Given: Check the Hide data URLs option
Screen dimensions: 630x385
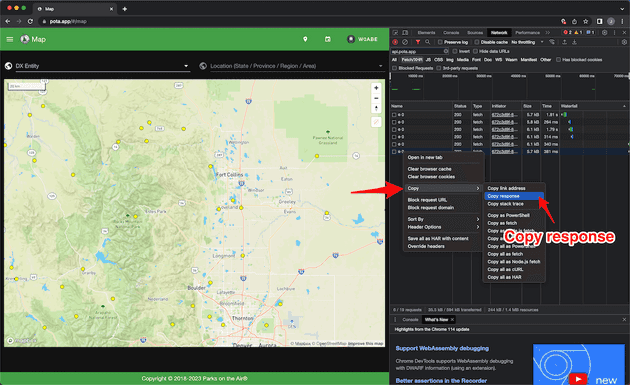Looking at the screenshot, I should coord(475,51).
